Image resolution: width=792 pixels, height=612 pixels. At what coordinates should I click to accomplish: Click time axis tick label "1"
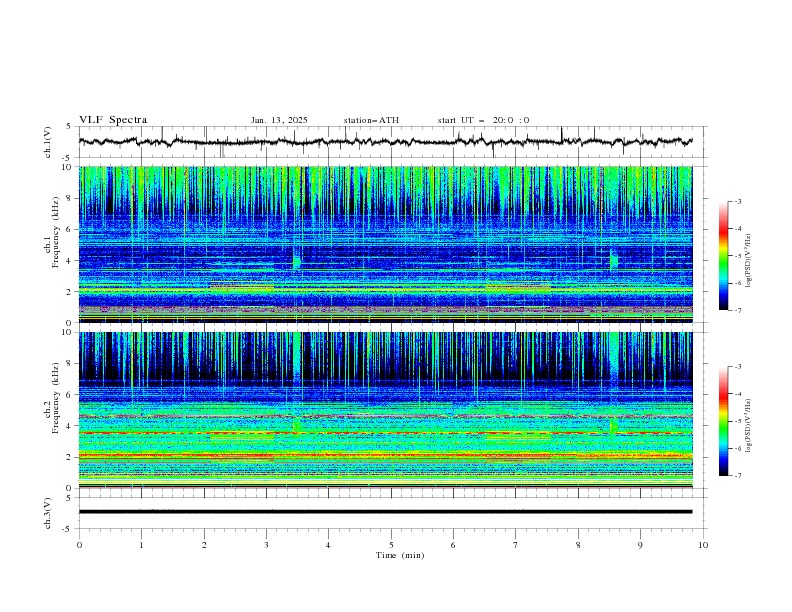[141, 545]
